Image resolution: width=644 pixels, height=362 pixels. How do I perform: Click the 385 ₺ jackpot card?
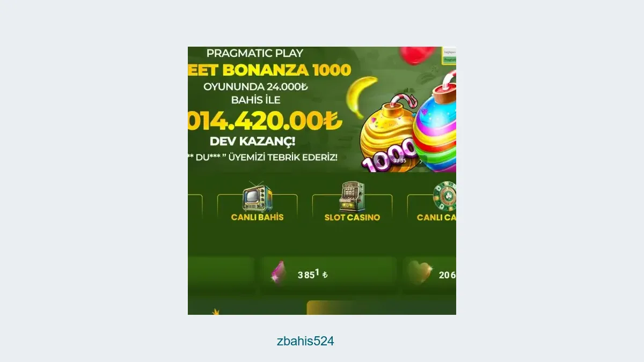(328, 275)
